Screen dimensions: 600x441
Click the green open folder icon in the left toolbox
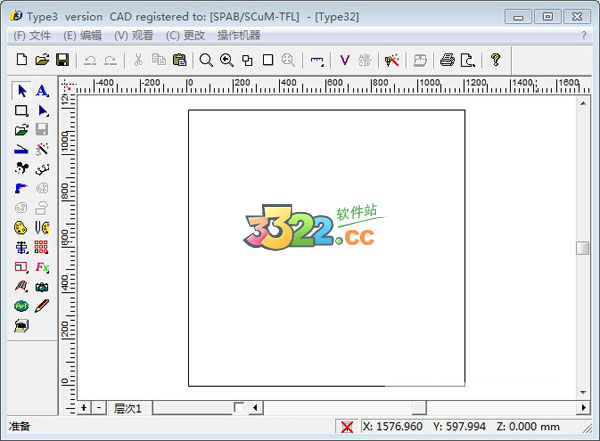tap(21, 130)
